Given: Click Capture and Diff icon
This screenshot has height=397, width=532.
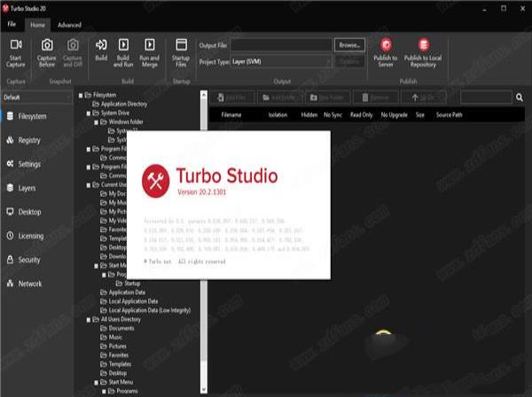Looking at the screenshot, I should 73,45.
